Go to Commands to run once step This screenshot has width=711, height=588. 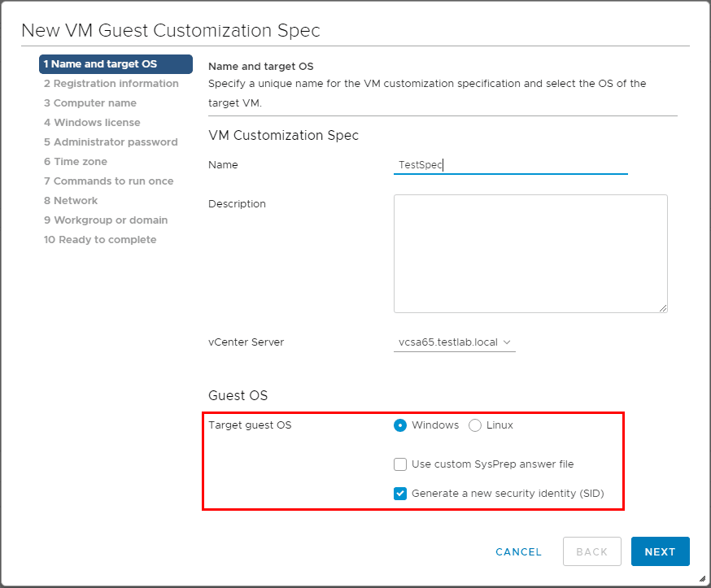pos(109,181)
